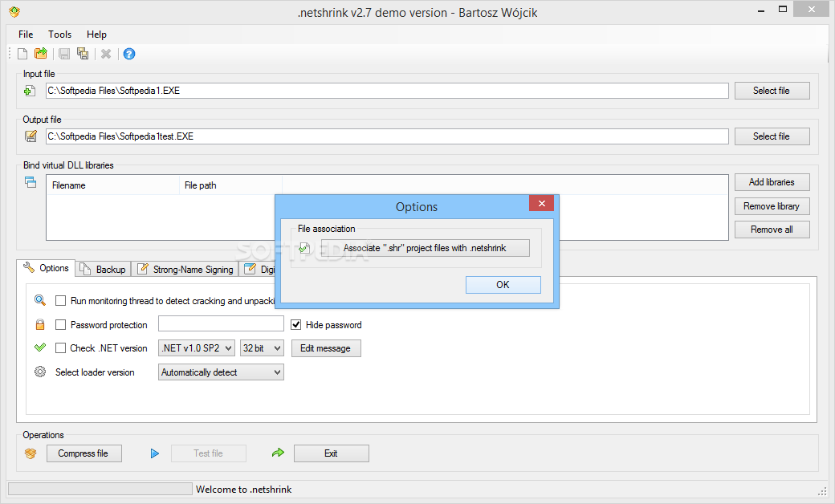835x504 pixels.
Task: Enable Password protection checkbox
Action: (61, 325)
